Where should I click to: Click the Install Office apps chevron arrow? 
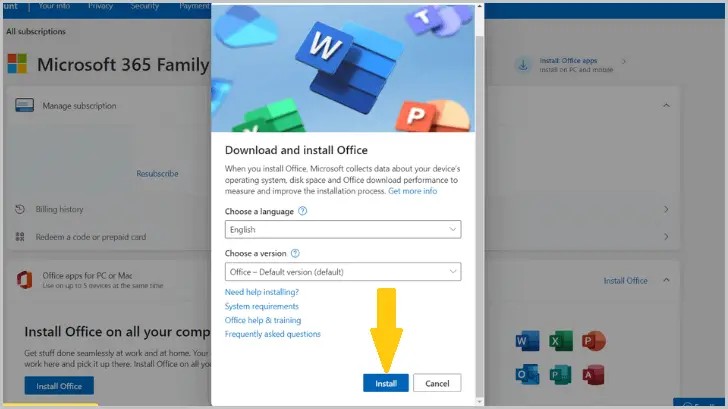tap(624, 61)
